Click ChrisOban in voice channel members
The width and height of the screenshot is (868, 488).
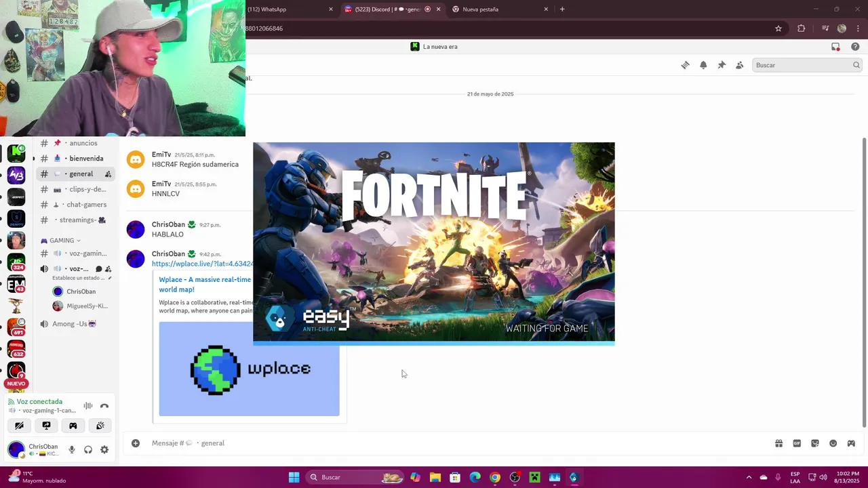(81, 291)
